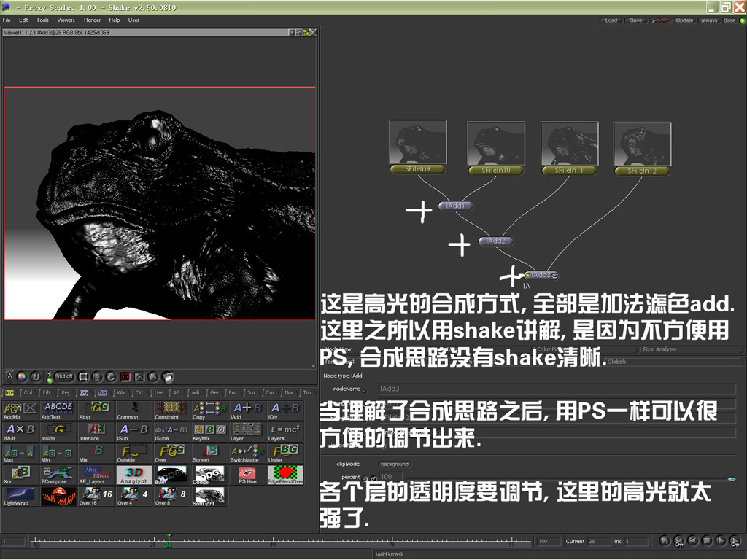This screenshot has height=560, width=747.
Task: Click the Update button
Action: tap(684, 20)
